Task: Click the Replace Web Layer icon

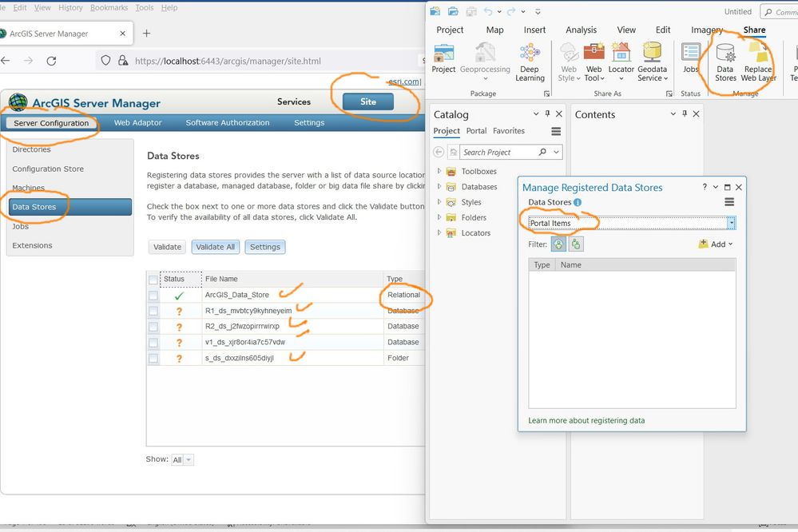Action: [758, 62]
